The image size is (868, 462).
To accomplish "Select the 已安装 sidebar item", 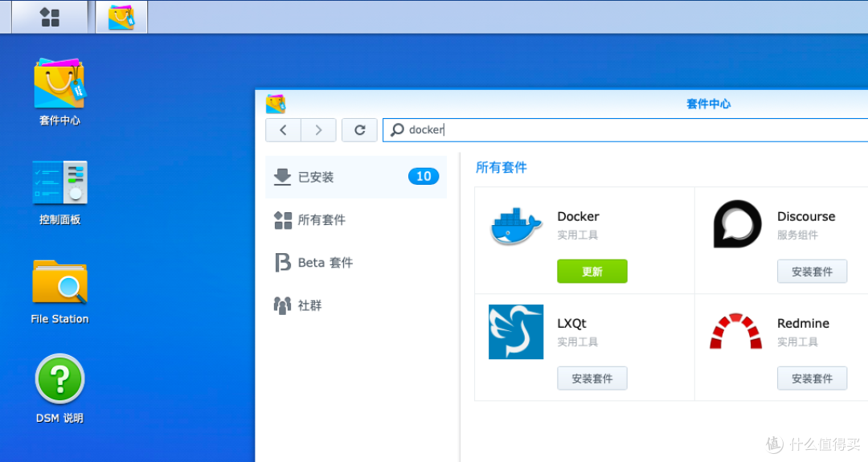I will pos(356,177).
